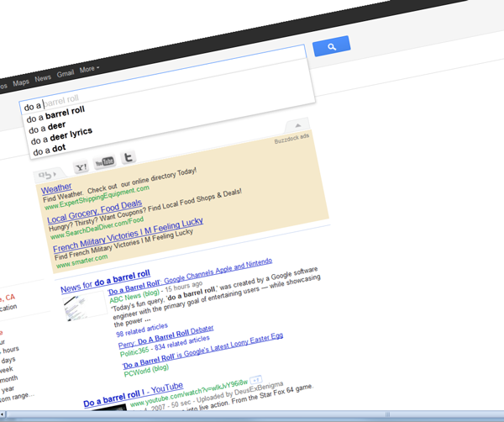Select suggestion 'do a dot'
The width and height of the screenshot is (504, 422).
pos(50,150)
